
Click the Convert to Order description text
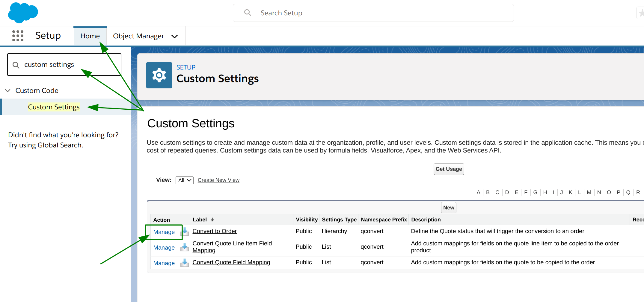(497, 231)
